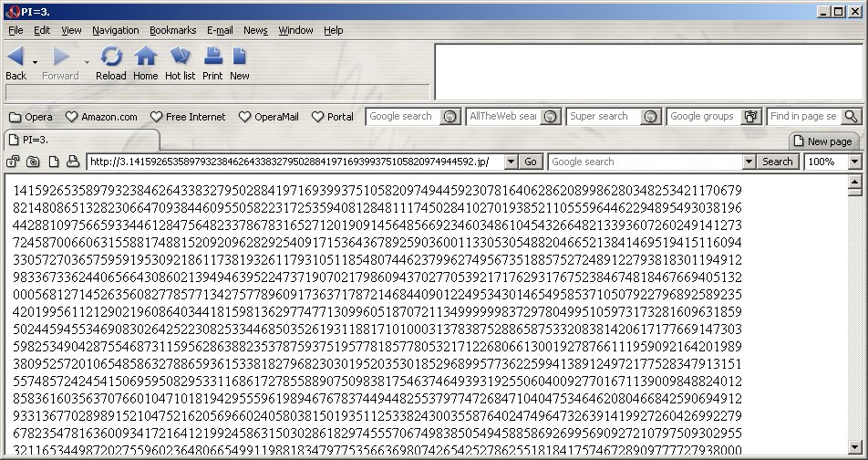Image resolution: width=868 pixels, height=460 pixels.
Task: Open the E-mail menu
Action: tap(220, 30)
